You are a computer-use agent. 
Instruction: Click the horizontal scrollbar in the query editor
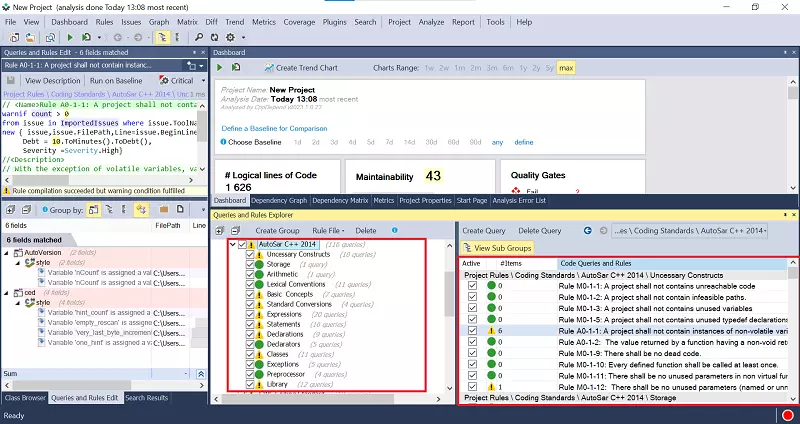pyautogui.click(x=99, y=180)
